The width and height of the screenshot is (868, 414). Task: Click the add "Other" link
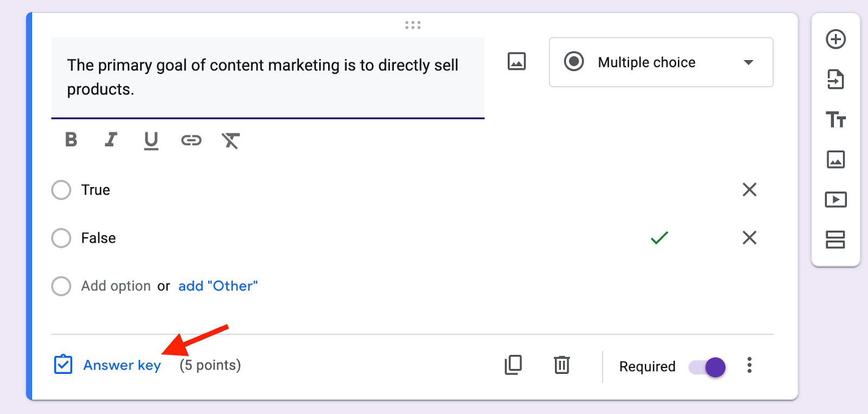(x=218, y=286)
